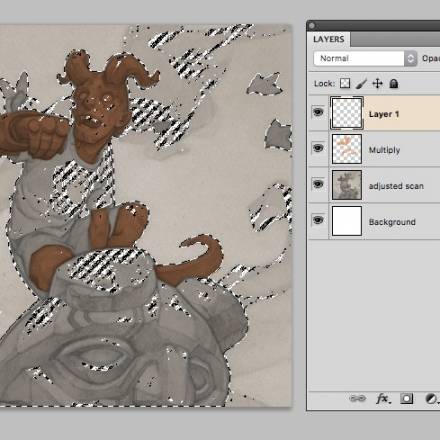Select the Multiply layer name
The image size is (440, 440).
coord(384,150)
